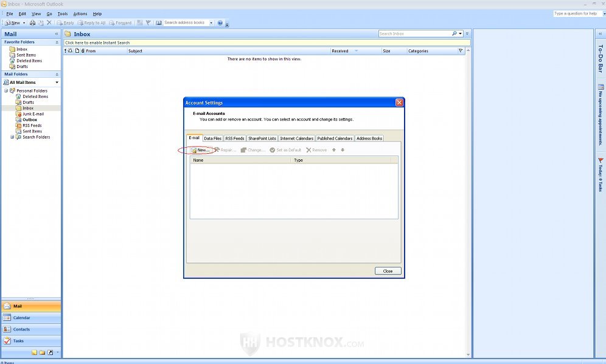Expand the Search Folders node
This screenshot has width=606, height=364.
click(12, 137)
